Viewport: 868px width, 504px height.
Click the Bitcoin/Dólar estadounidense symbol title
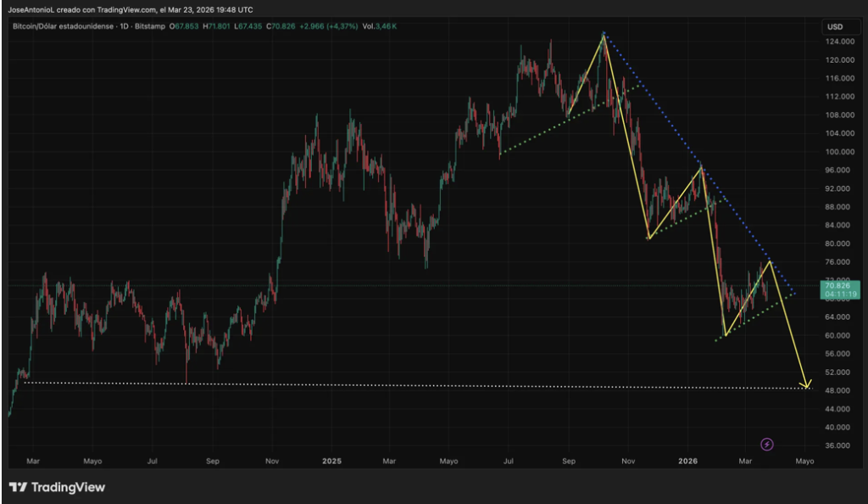pyautogui.click(x=59, y=27)
